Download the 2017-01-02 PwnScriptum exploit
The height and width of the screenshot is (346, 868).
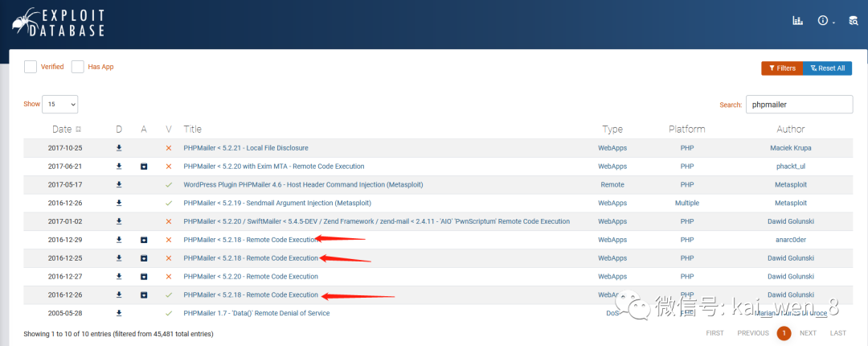point(119,221)
